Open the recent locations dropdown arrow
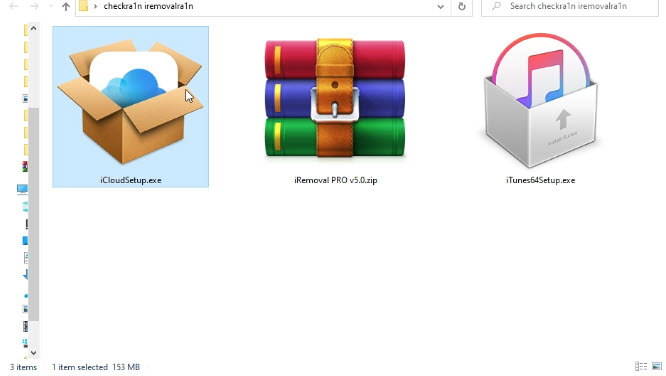666x376 pixels. click(51, 6)
